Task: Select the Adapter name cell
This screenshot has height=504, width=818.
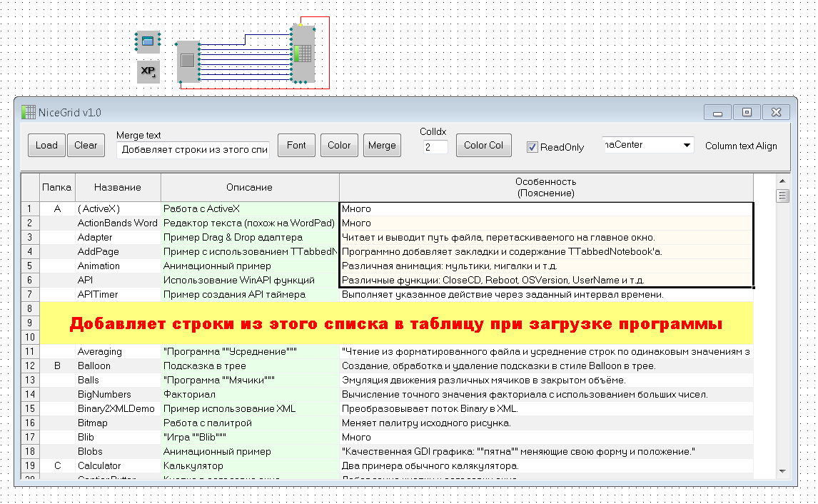Action: [x=118, y=238]
